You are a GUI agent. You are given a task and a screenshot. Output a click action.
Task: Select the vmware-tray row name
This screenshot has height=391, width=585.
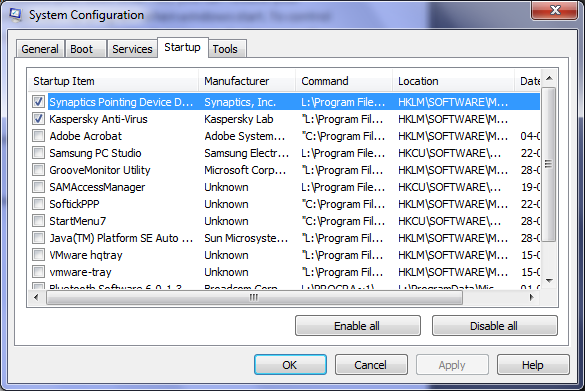pos(80,272)
